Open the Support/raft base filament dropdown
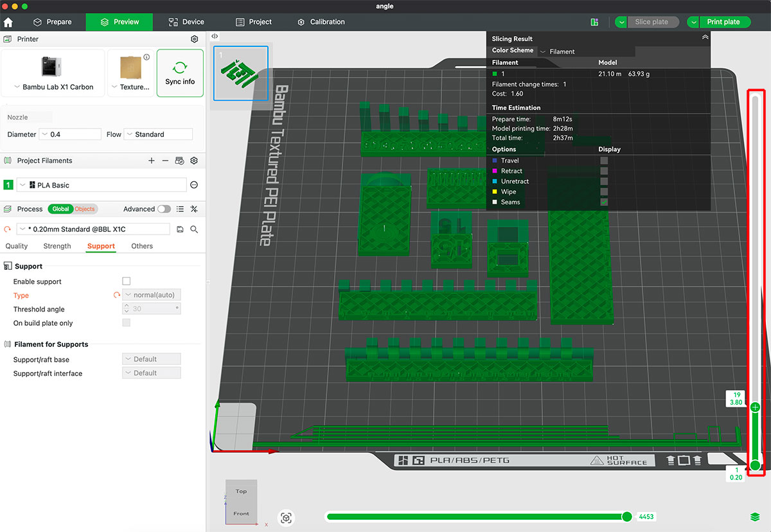 152,360
